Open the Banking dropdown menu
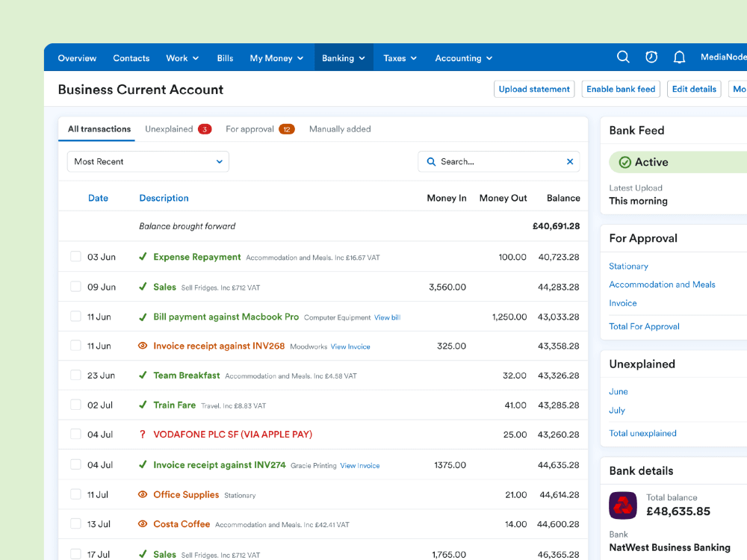The width and height of the screenshot is (747, 560). pyautogui.click(x=344, y=58)
